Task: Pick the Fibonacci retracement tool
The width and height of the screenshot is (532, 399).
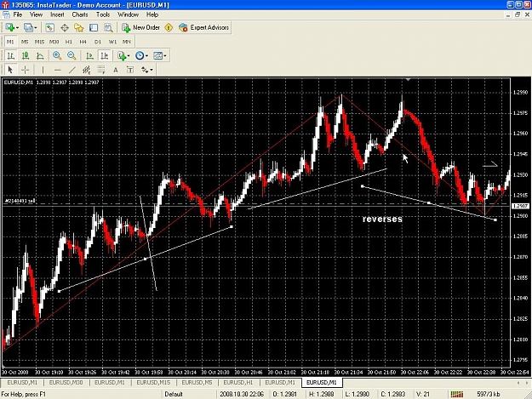Action: click(101, 70)
